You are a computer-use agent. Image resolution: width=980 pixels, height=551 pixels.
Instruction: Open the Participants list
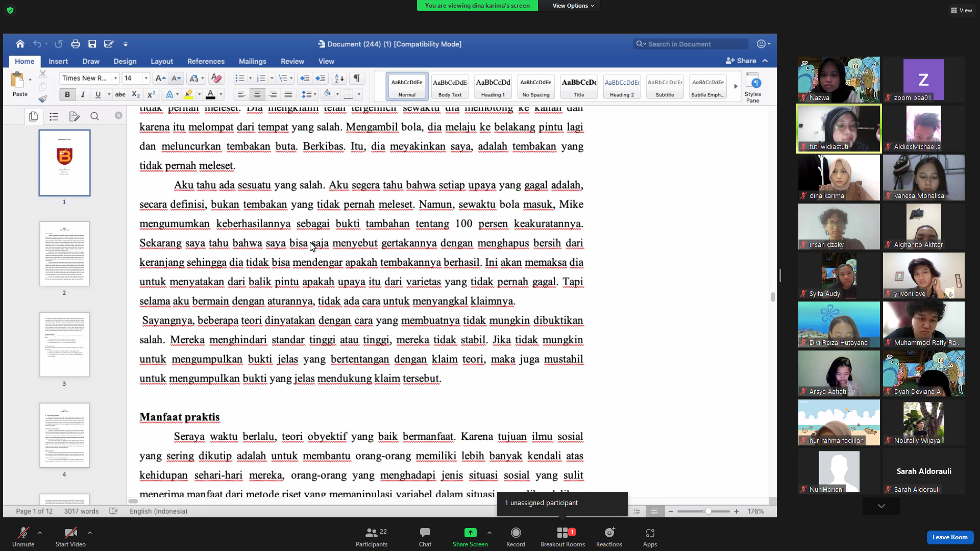(x=372, y=537)
